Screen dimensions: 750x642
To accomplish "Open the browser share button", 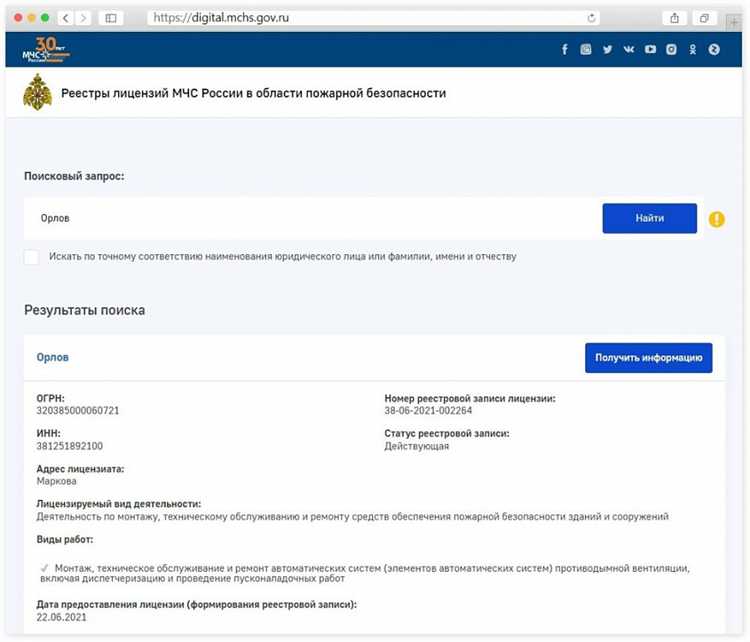I will click(x=675, y=18).
